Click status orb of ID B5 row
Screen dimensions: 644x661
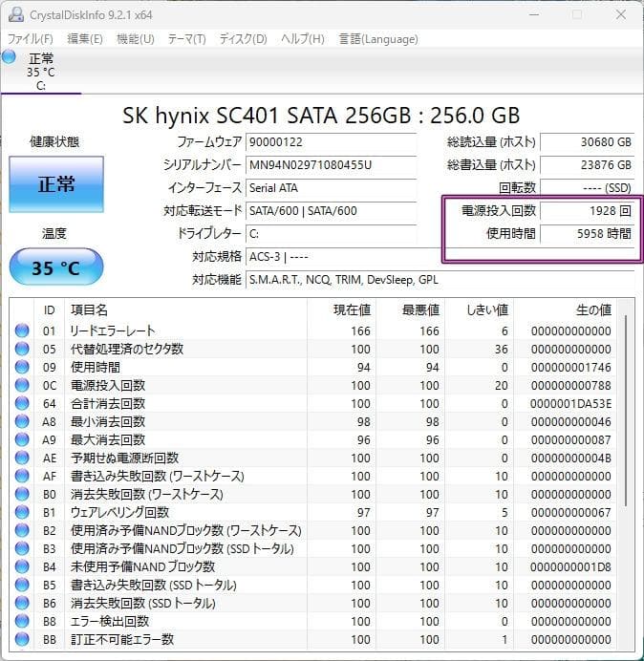pyautogui.click(x=22, y=585)
